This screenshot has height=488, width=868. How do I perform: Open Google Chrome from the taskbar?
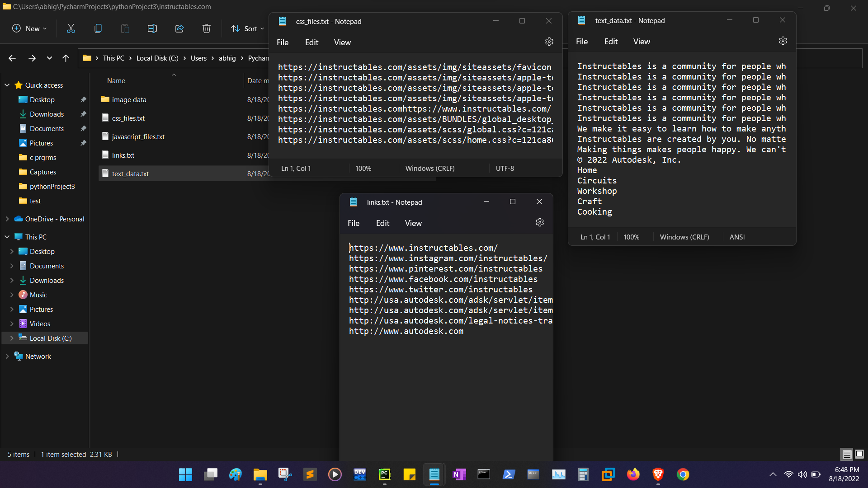coord(683,474)
